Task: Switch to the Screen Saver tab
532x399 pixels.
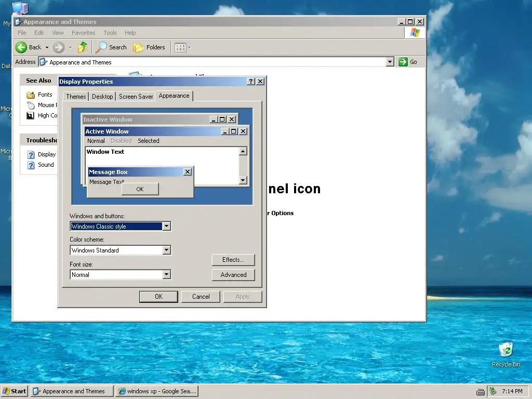Action: (x=136, y=96)
